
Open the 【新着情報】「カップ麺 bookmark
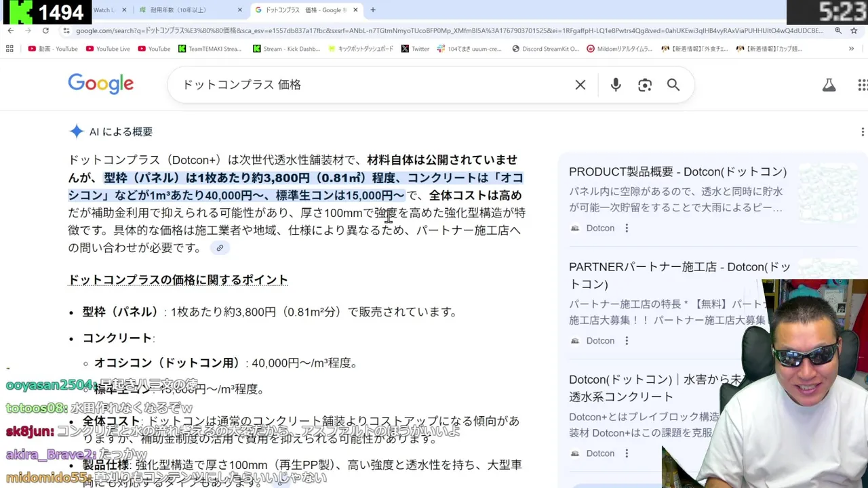[769, 49]
